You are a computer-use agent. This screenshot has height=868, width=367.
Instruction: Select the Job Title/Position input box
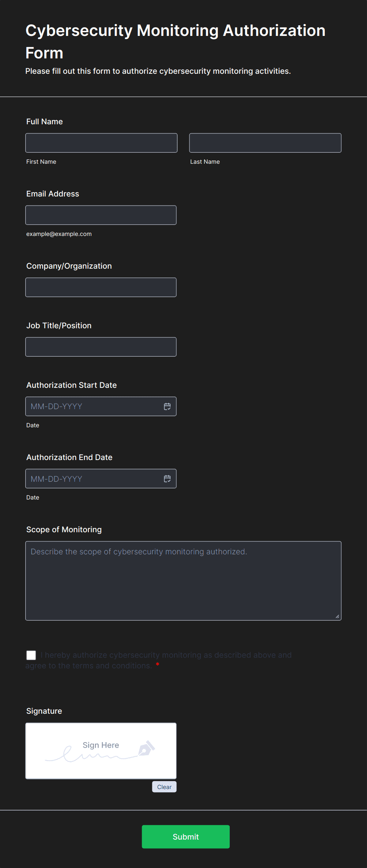coord(101,347)
